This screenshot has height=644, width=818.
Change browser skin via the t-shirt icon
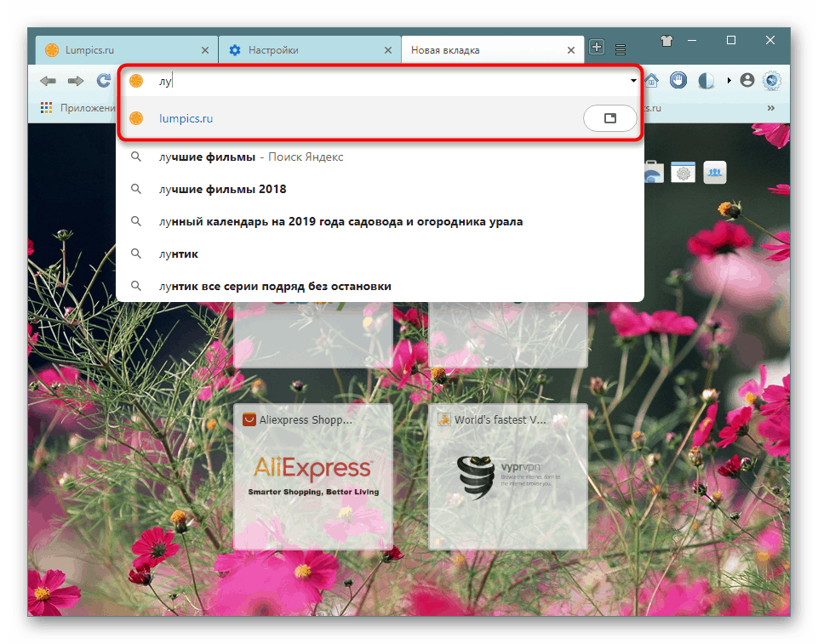pos(666,39)
